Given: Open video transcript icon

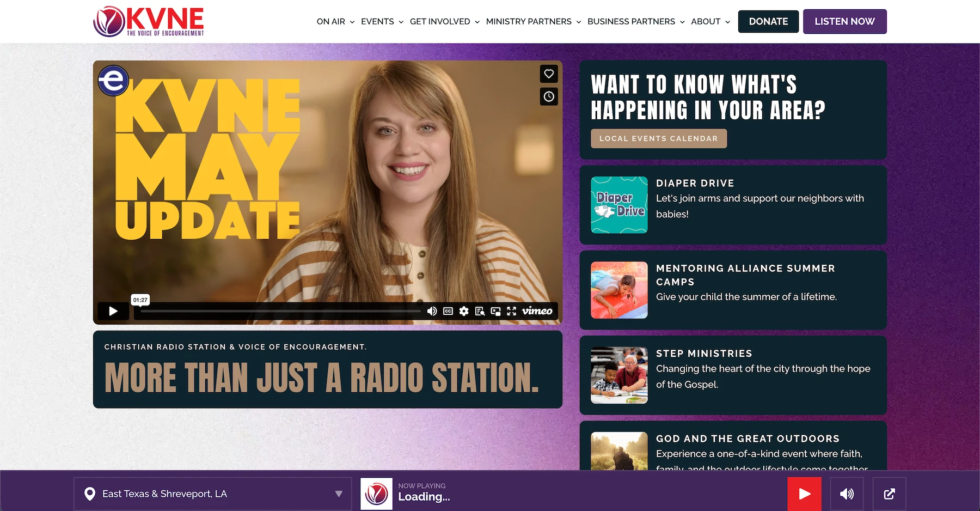Looking at the screenshot, I should (x=480, y=311).
